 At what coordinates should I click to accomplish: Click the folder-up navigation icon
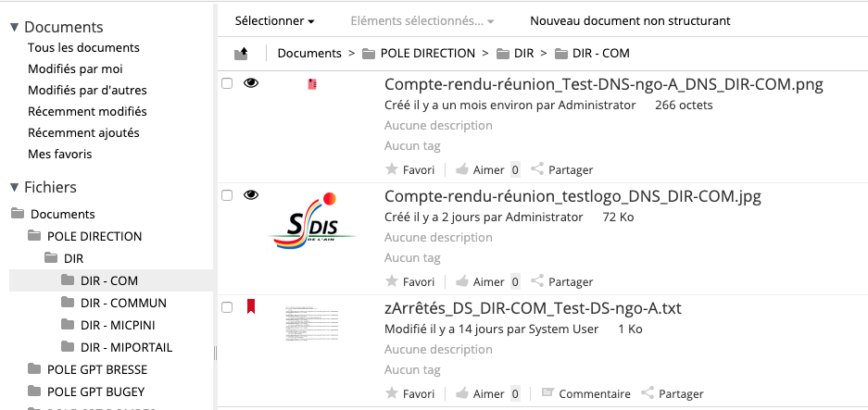click(x=242, y=54)
